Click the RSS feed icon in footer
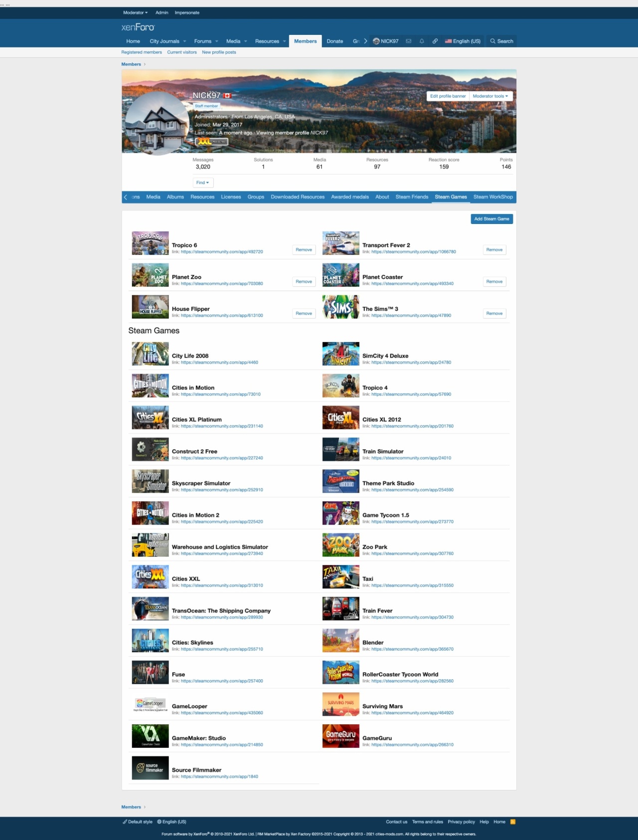This screenshot has width=638, height=840. coord(513,822)
